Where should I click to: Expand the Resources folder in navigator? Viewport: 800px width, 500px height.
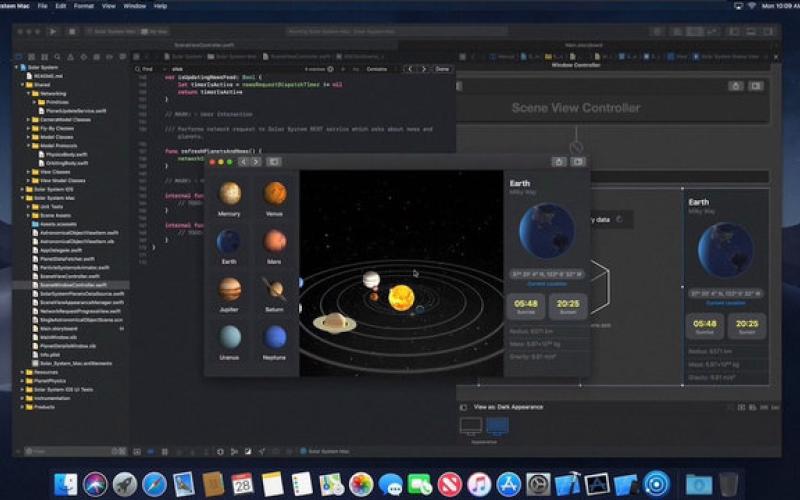click(x=23, y=371)
